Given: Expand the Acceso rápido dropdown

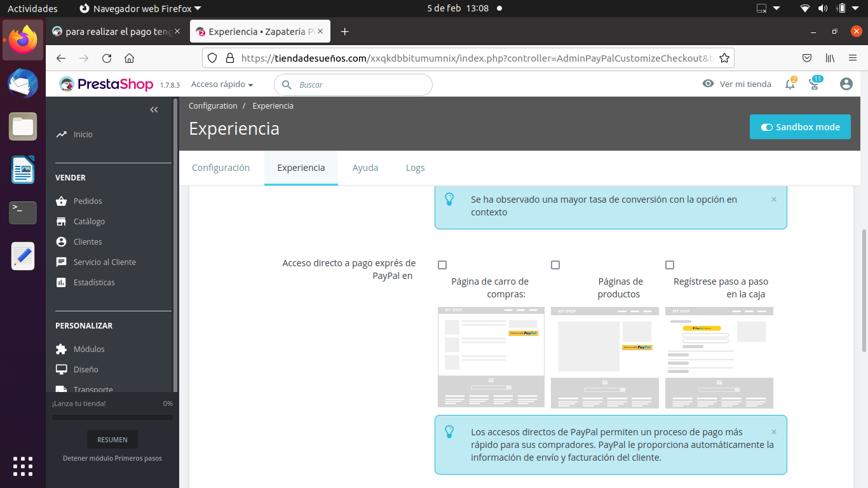Looking at the screenshot, I should point(222,85).
